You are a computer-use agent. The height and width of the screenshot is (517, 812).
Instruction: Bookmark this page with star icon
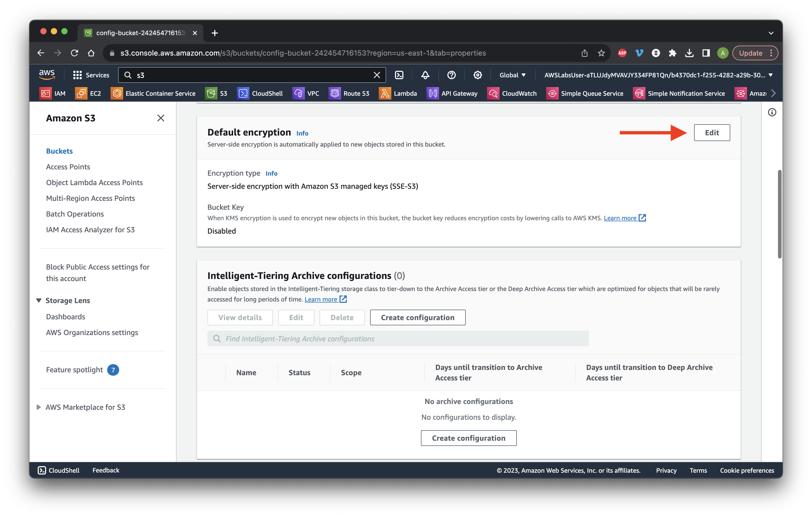(601, 53)
